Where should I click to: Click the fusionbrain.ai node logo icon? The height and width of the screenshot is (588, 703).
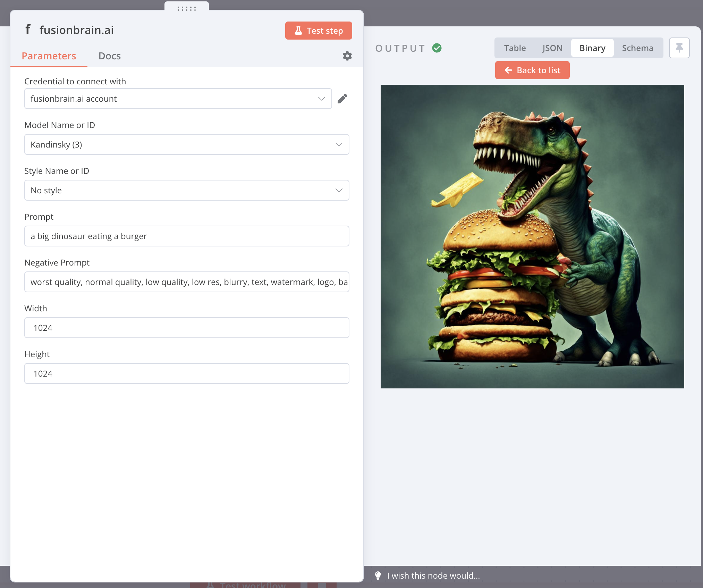[28, 30]
